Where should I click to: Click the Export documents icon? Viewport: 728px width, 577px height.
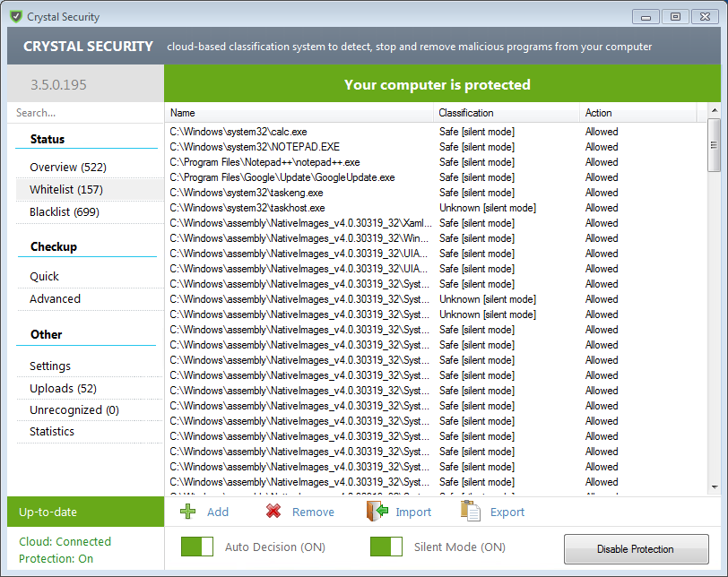(471, 512)
